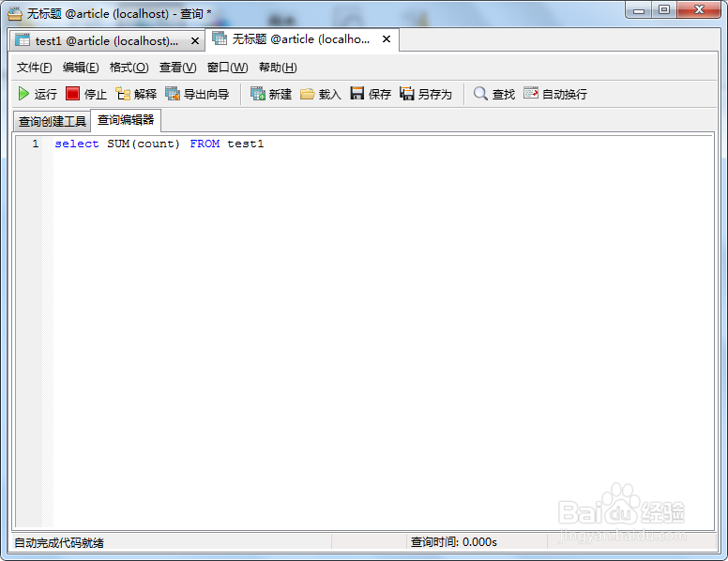The width and height of the screenshot is (728, 561).
Task: Click the 查询时间: 0.000s status entry
Action: coord(454,542)
